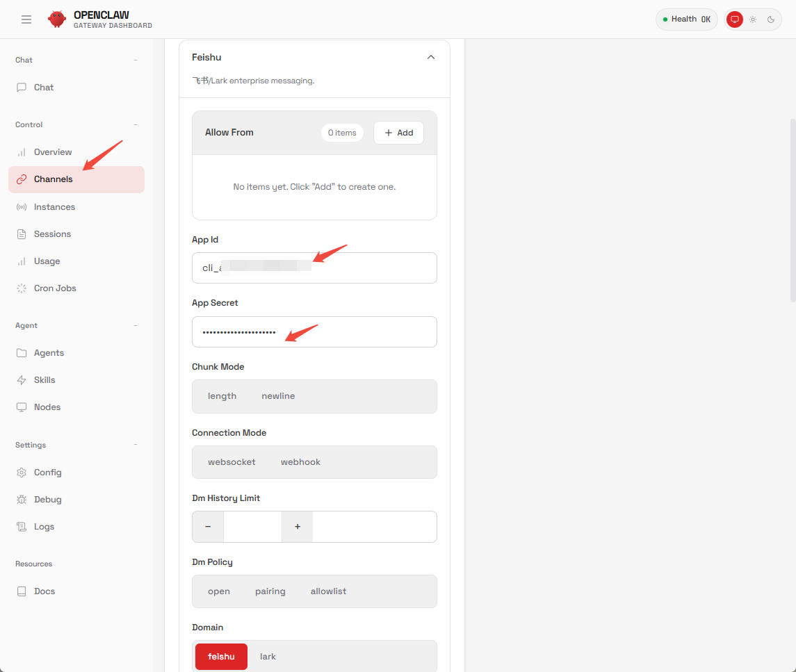Choose lark as the Domain

pyautogui.click(x=268, y=657)
